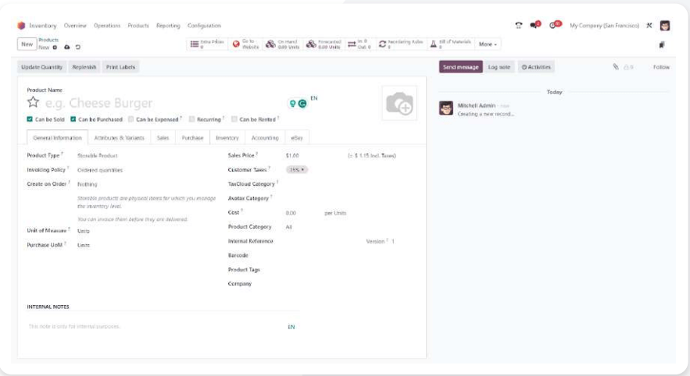
Task: Open the Products menu
Action: [x=138, y=26]
